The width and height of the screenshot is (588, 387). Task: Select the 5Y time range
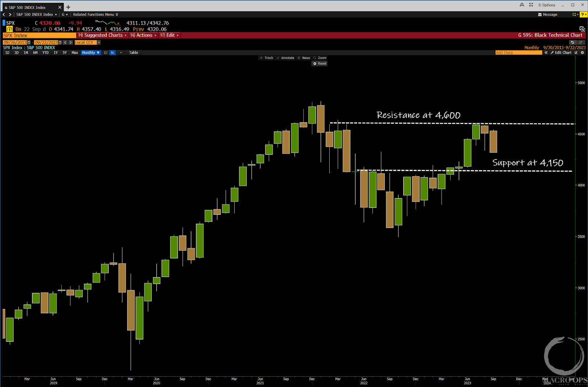pos(65,53)
